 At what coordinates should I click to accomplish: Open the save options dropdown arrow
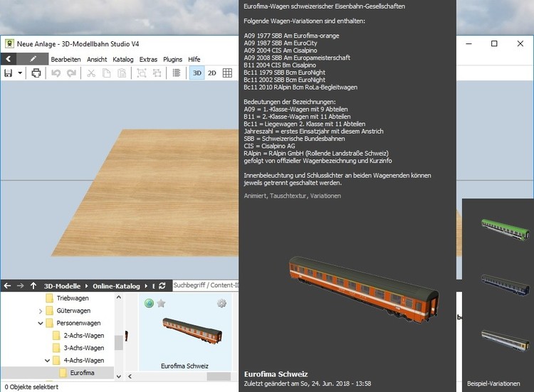(x=20, y=73)
